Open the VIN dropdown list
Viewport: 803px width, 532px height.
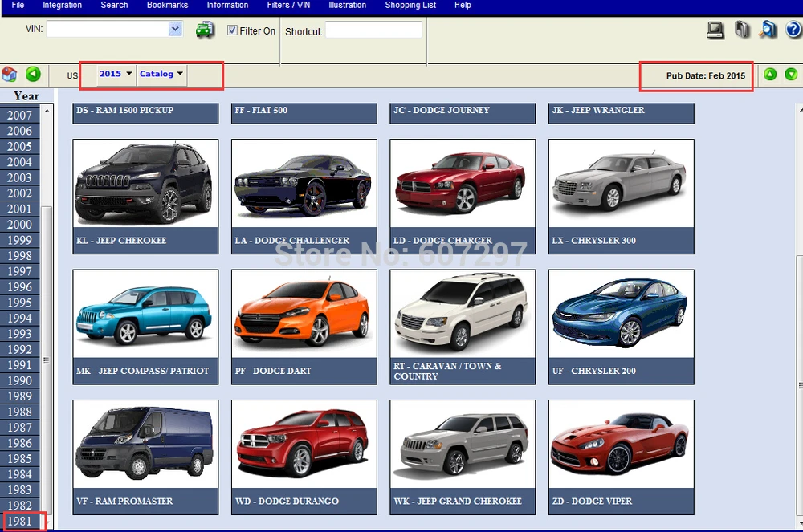tap(175, 29)
